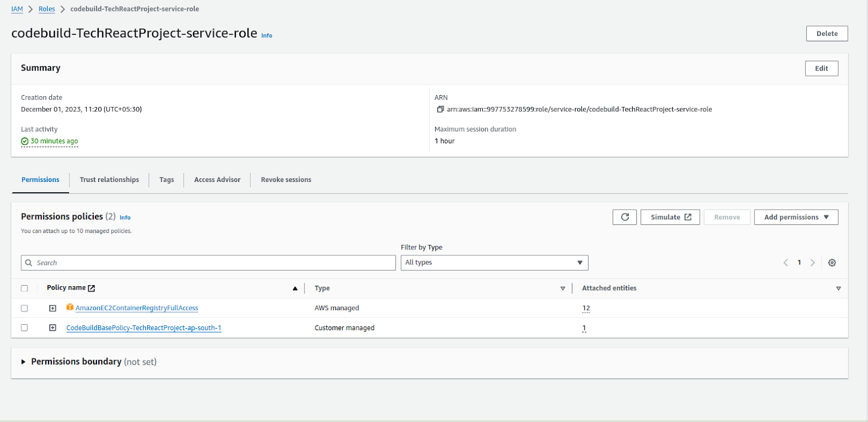Sort by Policy name ascending arrow

pyautogui.click(x=295, y=288)
